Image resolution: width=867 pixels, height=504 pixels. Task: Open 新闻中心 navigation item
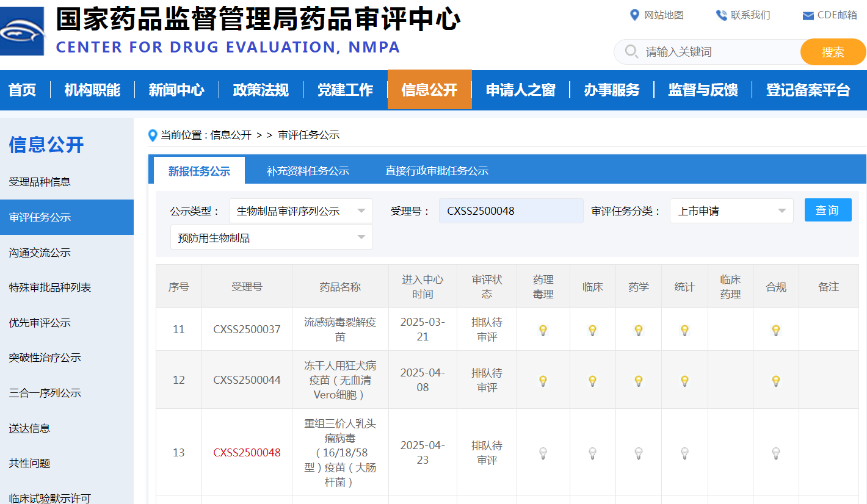click(x=176, y=90)
